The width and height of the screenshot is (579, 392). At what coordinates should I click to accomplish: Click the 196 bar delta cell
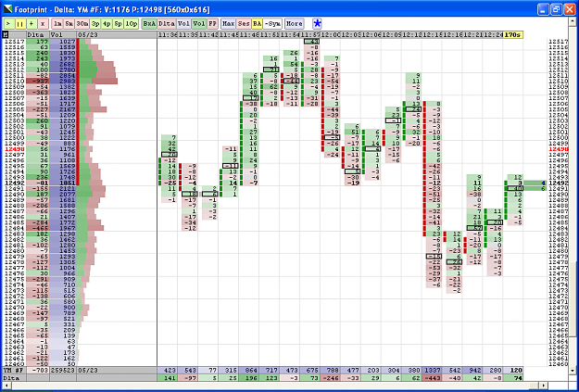click(x=248, y=377)
